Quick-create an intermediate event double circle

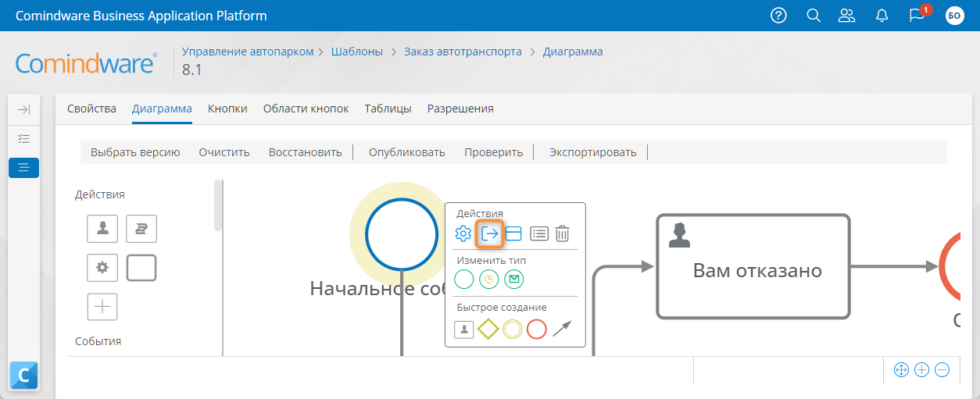pos(513,330)
